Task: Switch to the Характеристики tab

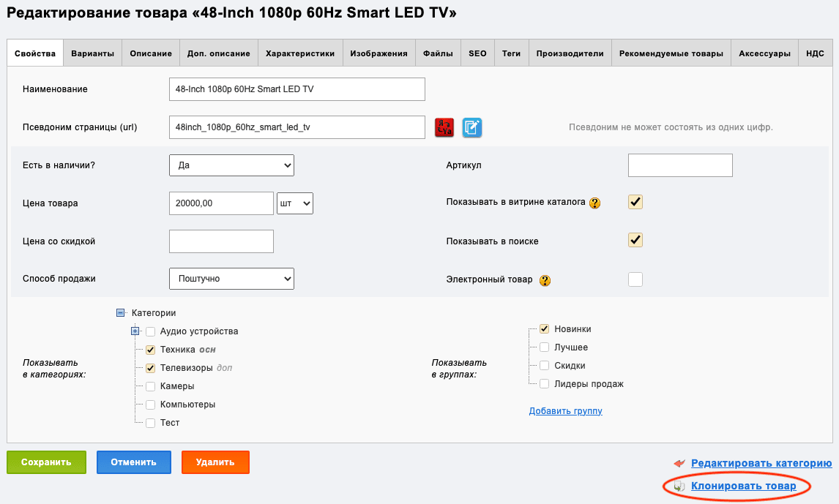Action: tap(300, 53)
